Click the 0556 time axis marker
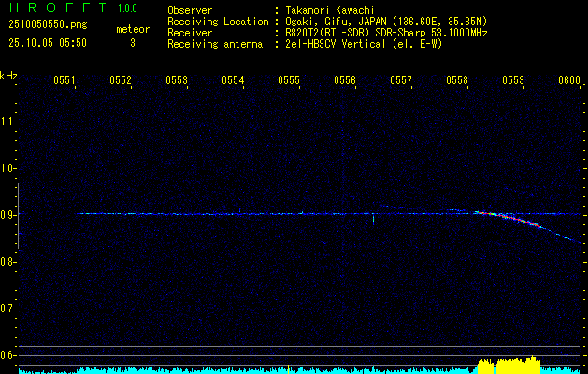 [x=345, y=80]
